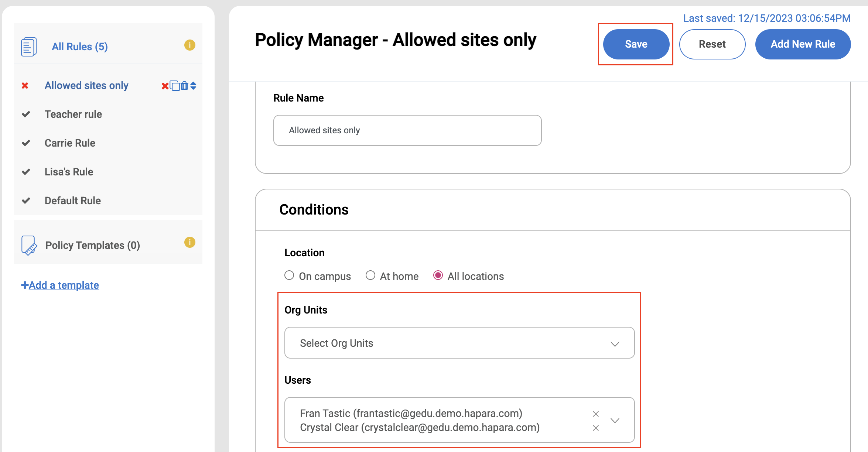The width and height of the screenshot is (868, 452).
Task: Click the Add New Rule button
Action: pyautogui.click(x=803, y=44)
